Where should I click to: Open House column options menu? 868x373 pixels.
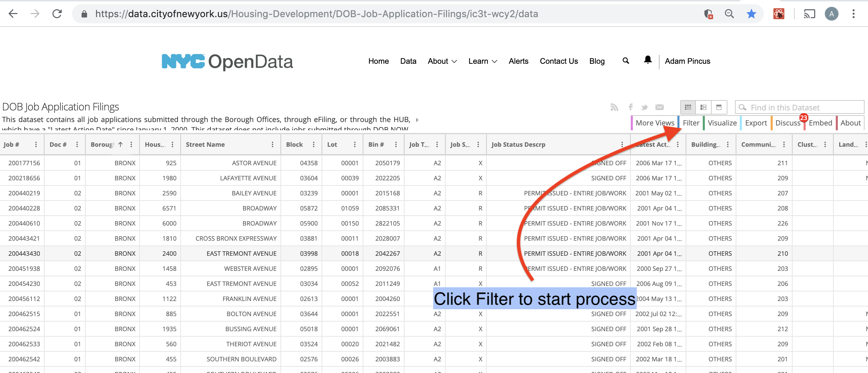(x=172, y=144)
